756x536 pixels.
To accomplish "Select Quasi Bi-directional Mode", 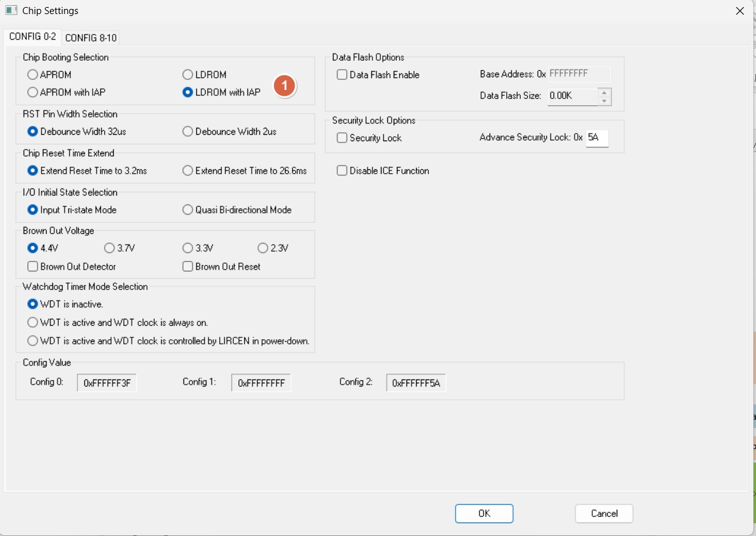I will tap(188, 210).
